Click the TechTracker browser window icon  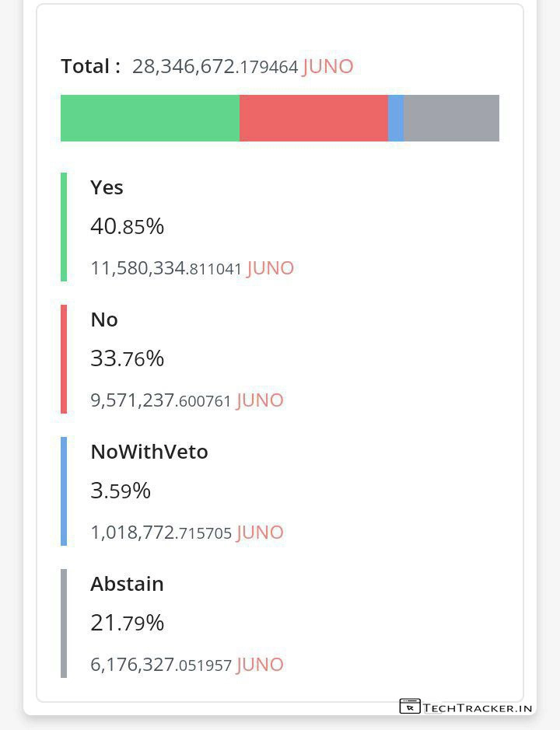410,707
